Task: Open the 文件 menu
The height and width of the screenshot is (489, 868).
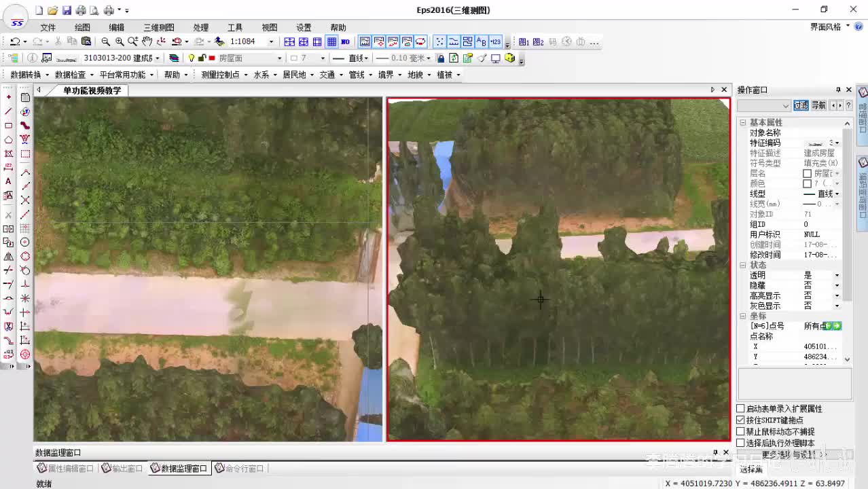Action: [48, 28]
